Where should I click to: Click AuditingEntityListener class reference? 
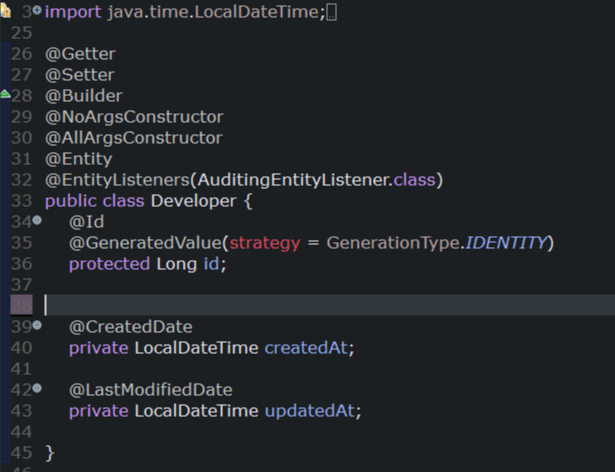[x=293, y=180]
